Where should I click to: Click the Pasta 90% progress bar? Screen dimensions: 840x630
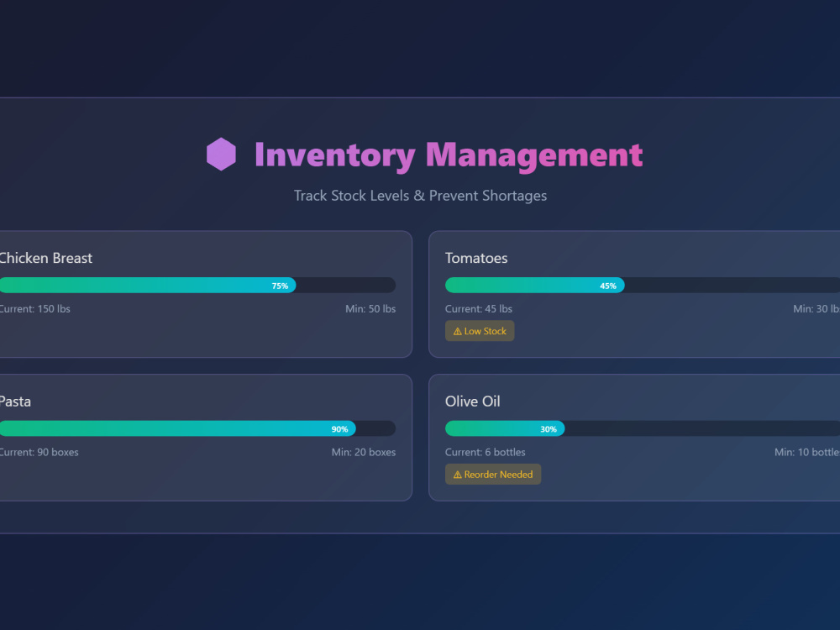197,428
